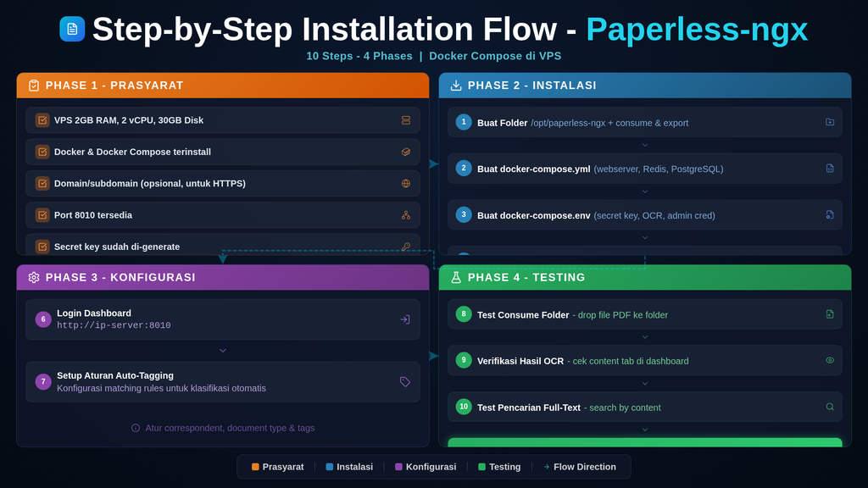Click the chevron below Verifikasi Hasil OCR step
This screenshot has width=868, height=488.
pos(645,384)
